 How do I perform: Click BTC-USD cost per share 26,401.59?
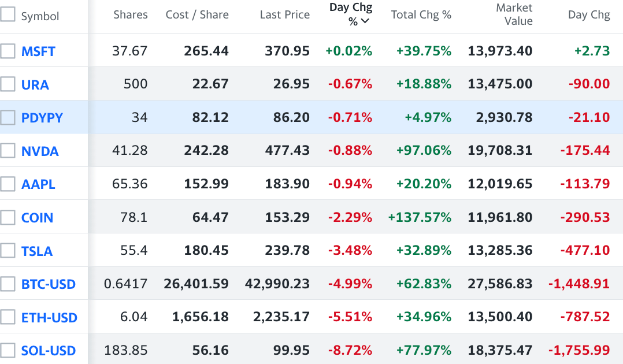196,284
